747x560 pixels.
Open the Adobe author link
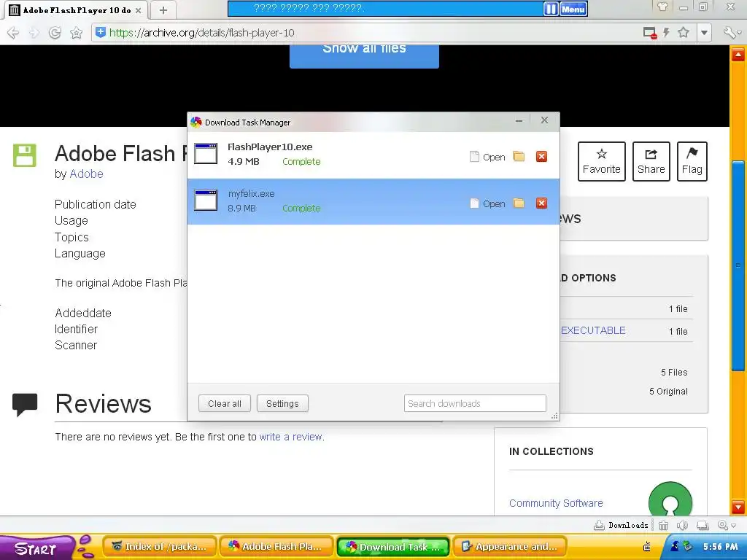pyautogui.click(x=86, y=174)
